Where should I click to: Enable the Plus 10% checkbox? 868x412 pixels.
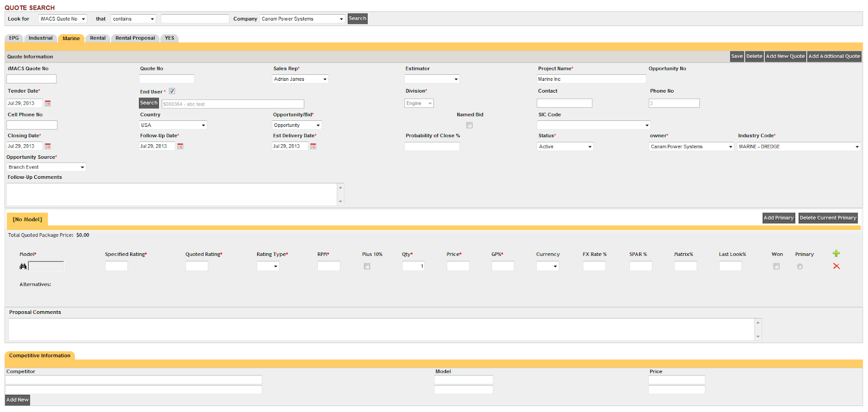click(x=367, y=266)
